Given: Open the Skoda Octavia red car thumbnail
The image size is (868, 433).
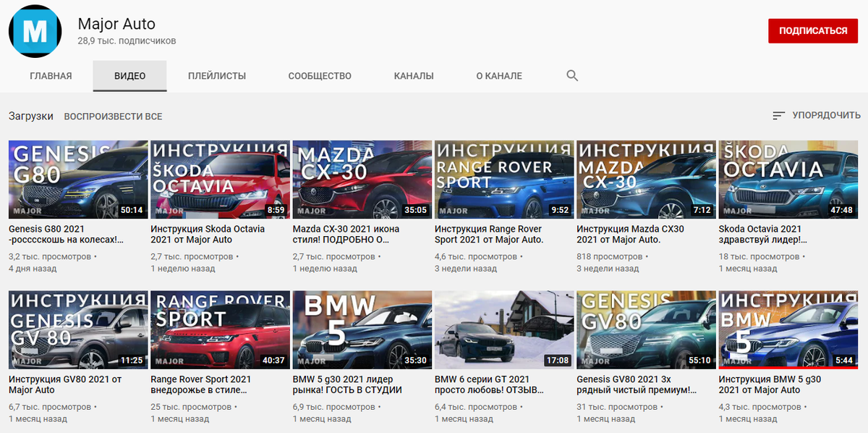Looking at the screenshot, I should 219,179.
